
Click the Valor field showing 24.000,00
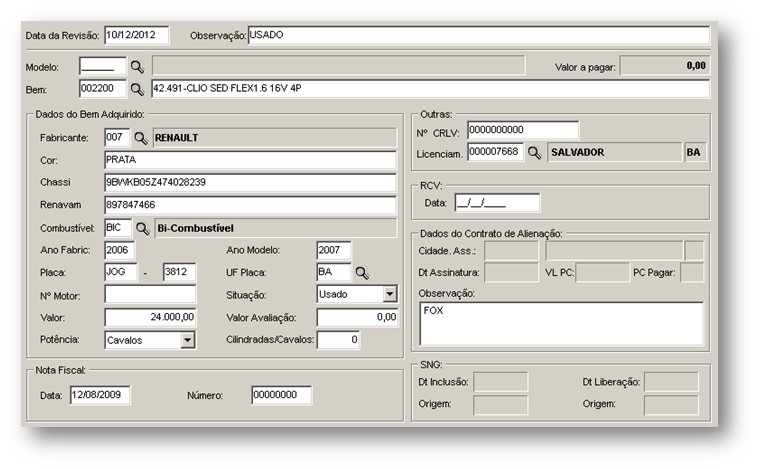point(150,317)
